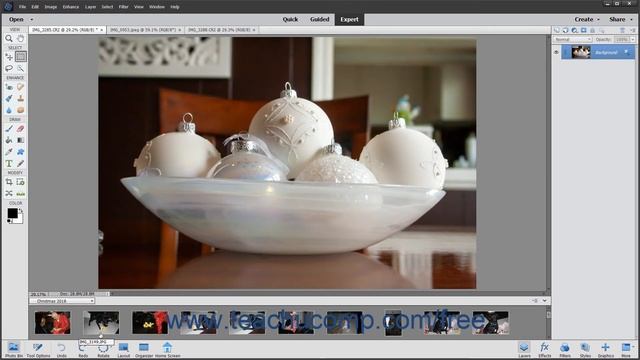Select the Red Eye Removal tool
Image resolution: width=640 pixels, height=360 pixels.
coord(9,87)
